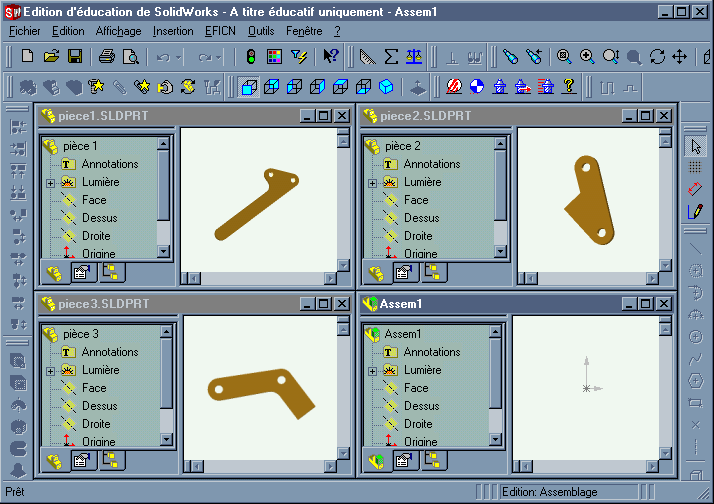Screen dimensions: 714x504
Task: Click the brown L-shaped part in piece1 viewport
Action: point(257,204)
